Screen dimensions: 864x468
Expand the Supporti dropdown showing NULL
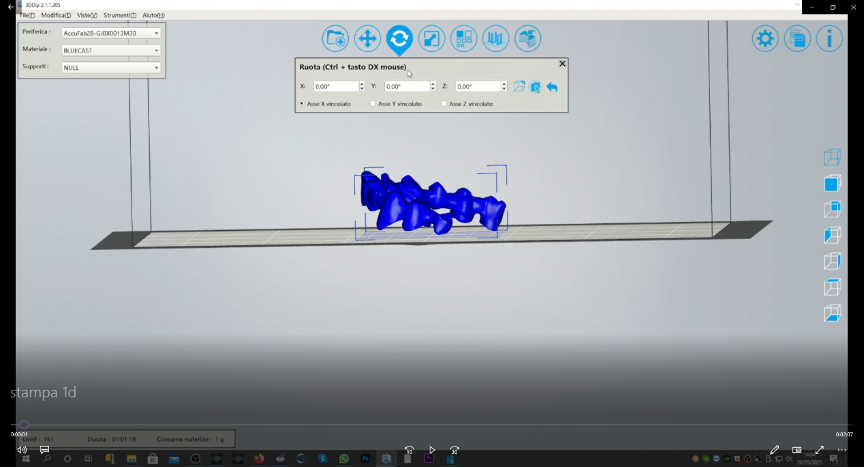111,68
